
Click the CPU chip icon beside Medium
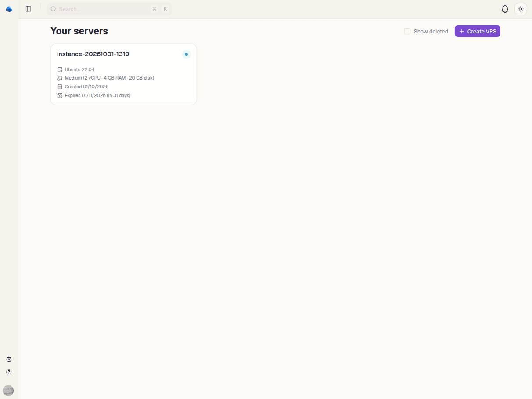click(60, 78)
